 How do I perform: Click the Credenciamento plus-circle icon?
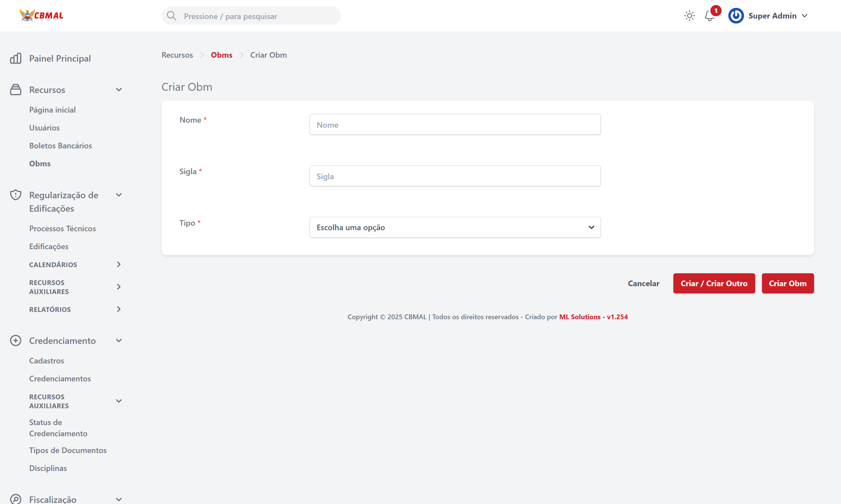pos(16,341)
